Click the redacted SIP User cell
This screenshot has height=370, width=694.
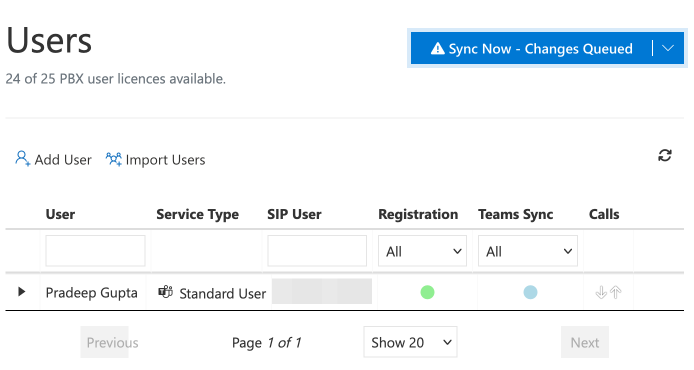click(x=322, y=291)
